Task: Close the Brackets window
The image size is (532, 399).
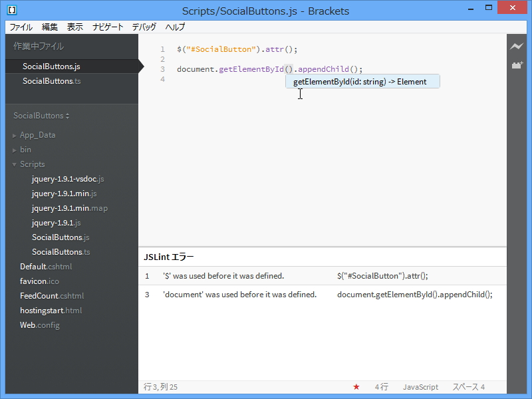Action: 512,7
